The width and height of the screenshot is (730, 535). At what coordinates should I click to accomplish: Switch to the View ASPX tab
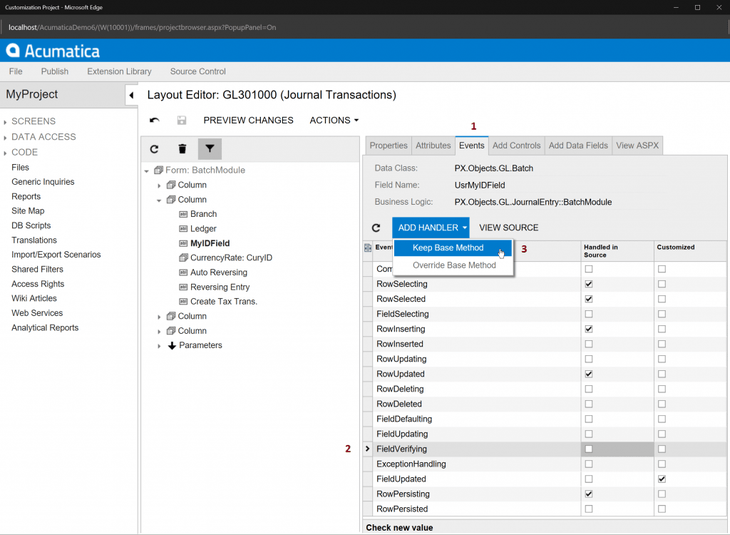pos(637,145)
